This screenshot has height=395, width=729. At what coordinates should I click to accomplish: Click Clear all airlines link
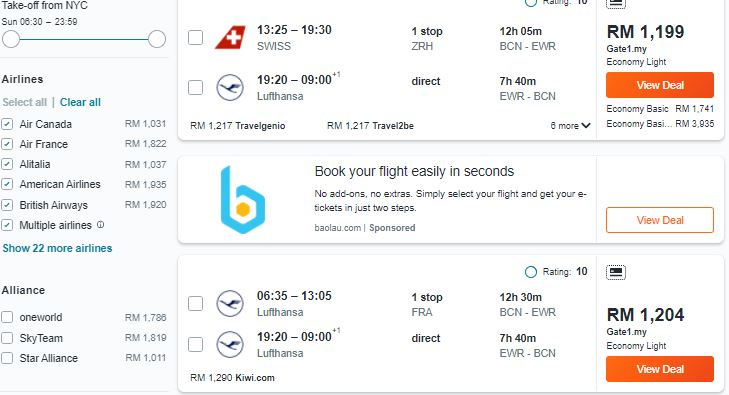click(80, 102)
